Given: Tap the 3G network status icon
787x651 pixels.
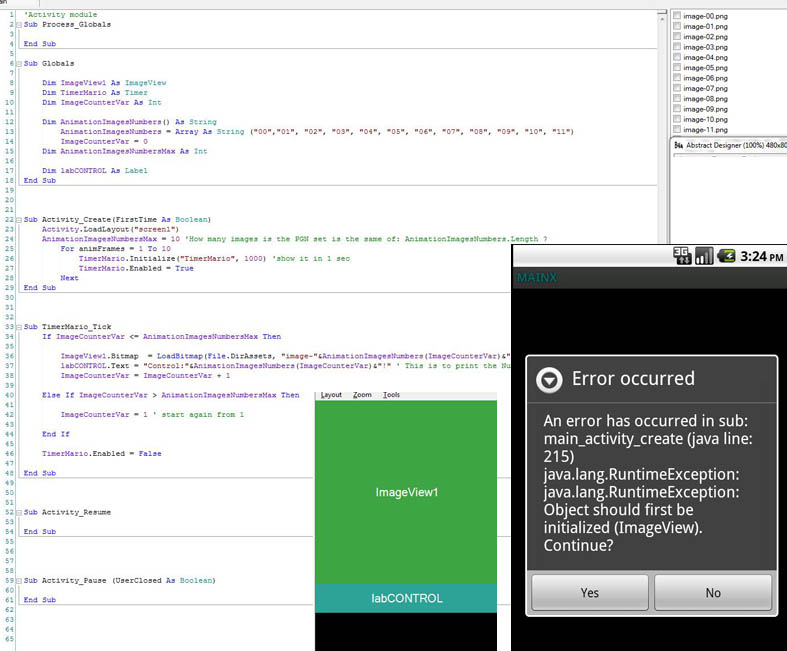Looking at the screenshot, I should point(682,256).
